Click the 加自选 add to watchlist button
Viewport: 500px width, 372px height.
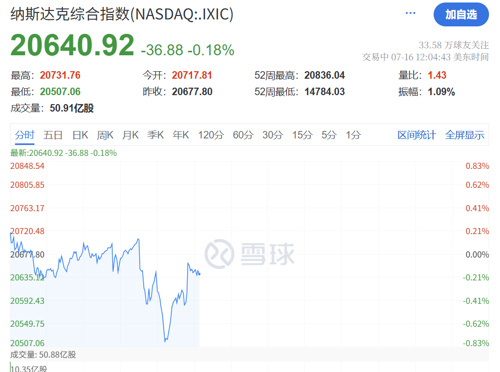(x=461, y=14)
